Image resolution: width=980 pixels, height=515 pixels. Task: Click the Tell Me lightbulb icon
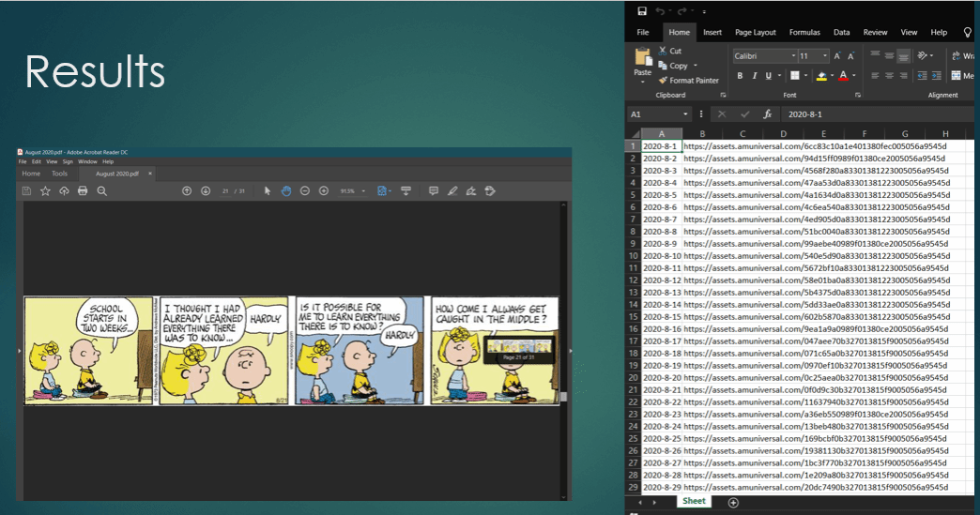click(x=968, y=33)
